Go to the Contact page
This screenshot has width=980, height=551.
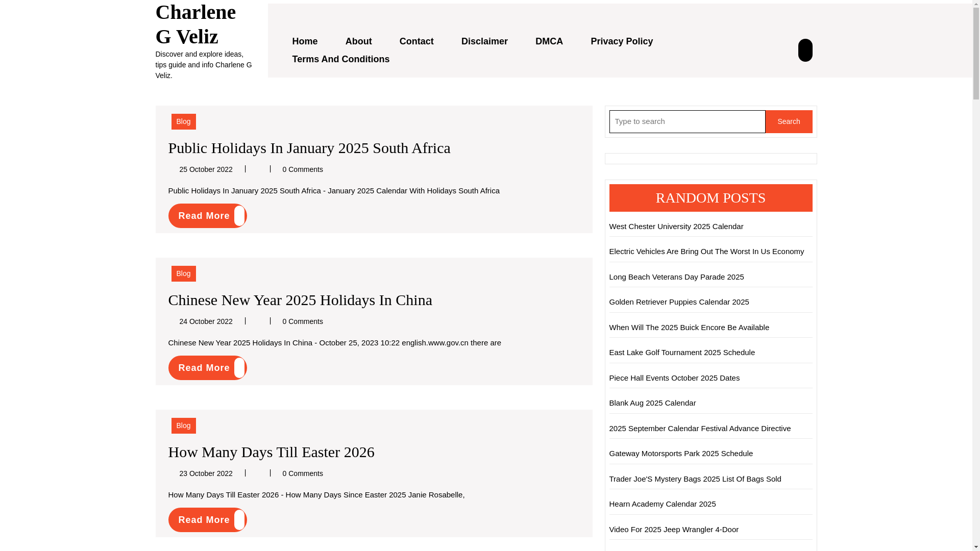pyautogui.click(x=416, y=41)
